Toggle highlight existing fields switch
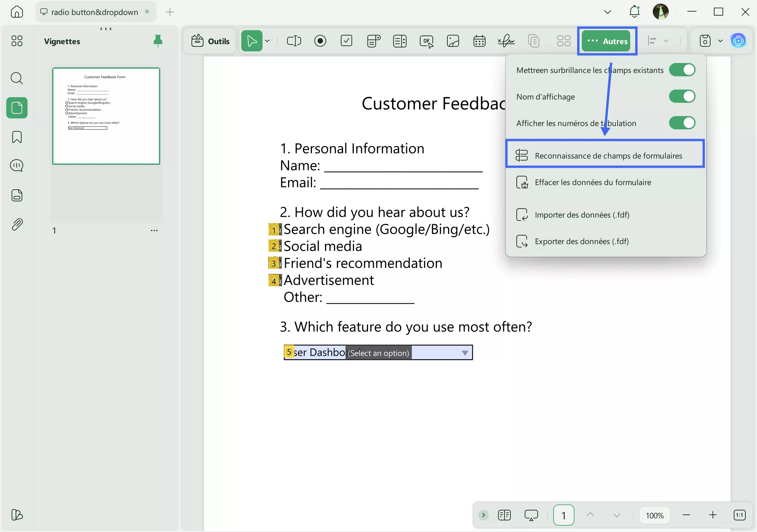The height and width of the screenshot is (532, 757). [682, 70]
